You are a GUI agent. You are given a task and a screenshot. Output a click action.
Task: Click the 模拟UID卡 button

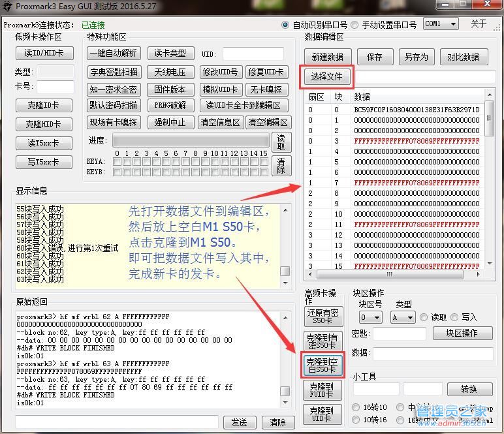coord(221,89)
